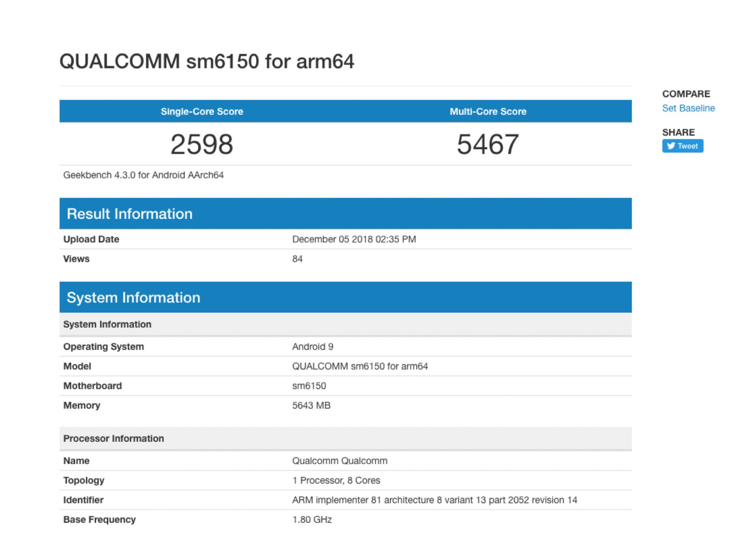The width and height of the screenshot is (747, 560).
Task: Click the base frequency 1.80 GHz value
Action: pos(312,520)
